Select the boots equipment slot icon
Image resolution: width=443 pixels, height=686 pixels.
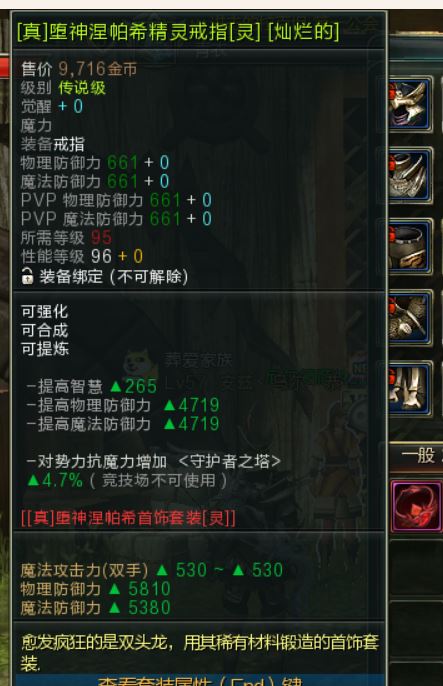point(408,389)
